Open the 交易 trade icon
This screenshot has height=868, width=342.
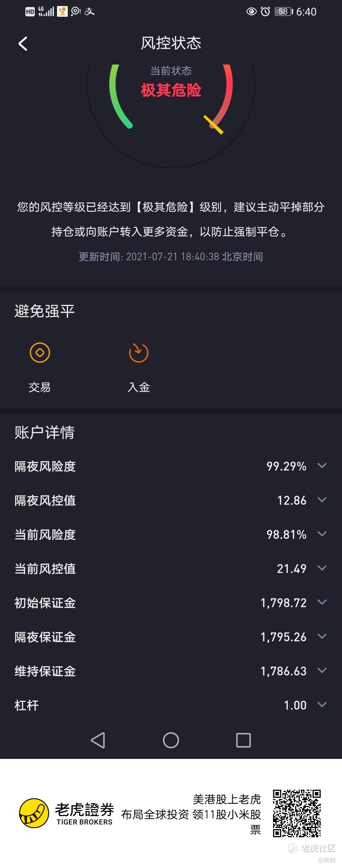coord(40,353)
